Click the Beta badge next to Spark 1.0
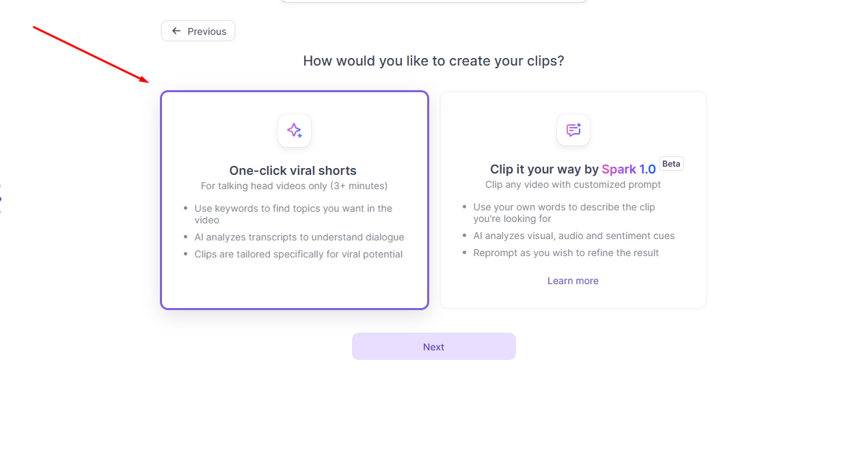 [671, 164]
